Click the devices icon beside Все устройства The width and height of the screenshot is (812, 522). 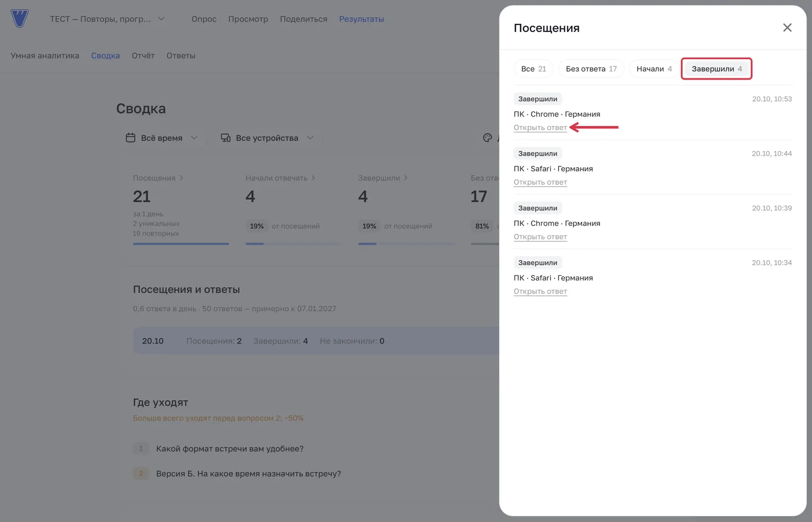[226, 138]
